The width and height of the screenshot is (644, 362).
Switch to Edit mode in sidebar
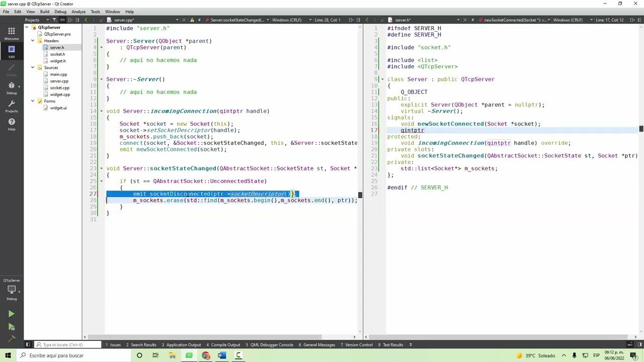pyautogui.click(x=11, y=51)
